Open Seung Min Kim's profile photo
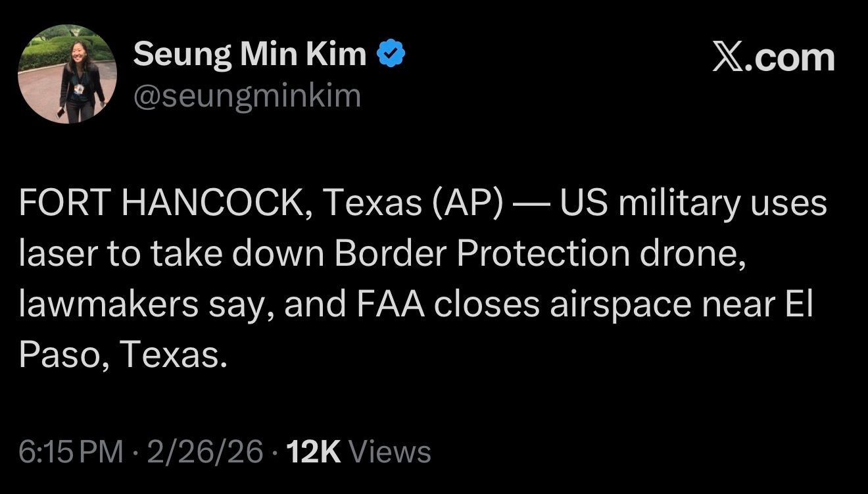This screenshot has height=494, width=868. [67, 74]
